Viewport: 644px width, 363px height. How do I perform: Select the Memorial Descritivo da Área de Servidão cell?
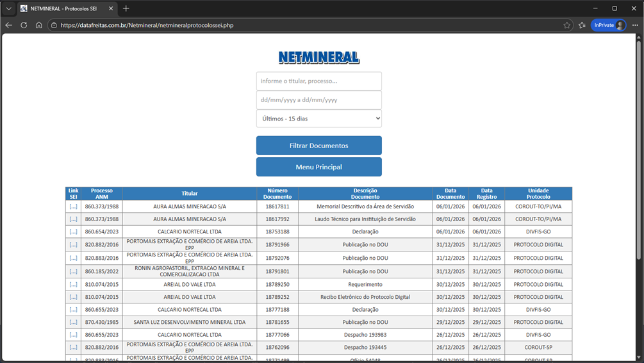pyautogui.click(x=365, y=207)
